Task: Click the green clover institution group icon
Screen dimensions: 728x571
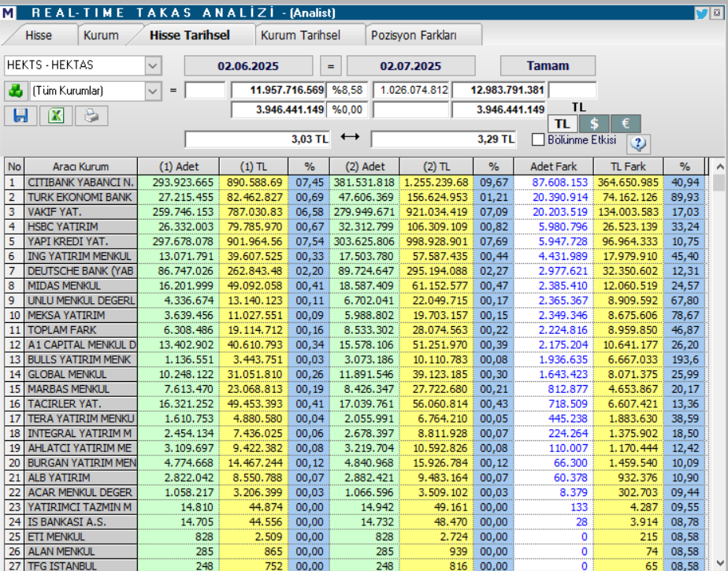Action: pyautogui.click(x=15, y=91)
